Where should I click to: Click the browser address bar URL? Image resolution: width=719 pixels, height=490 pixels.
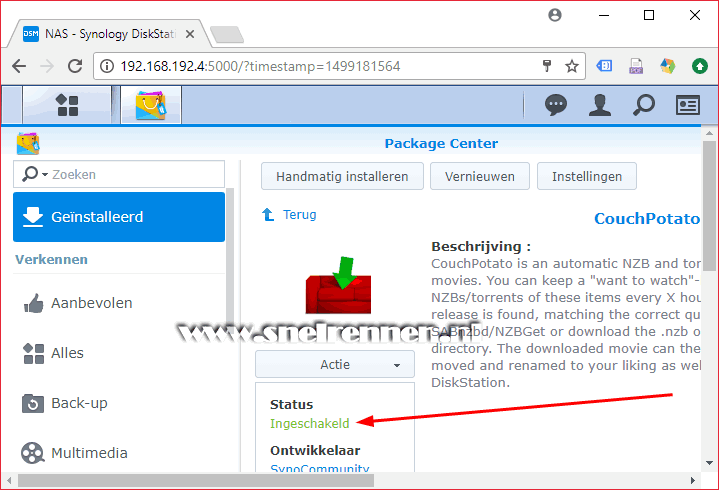(260, 66)
